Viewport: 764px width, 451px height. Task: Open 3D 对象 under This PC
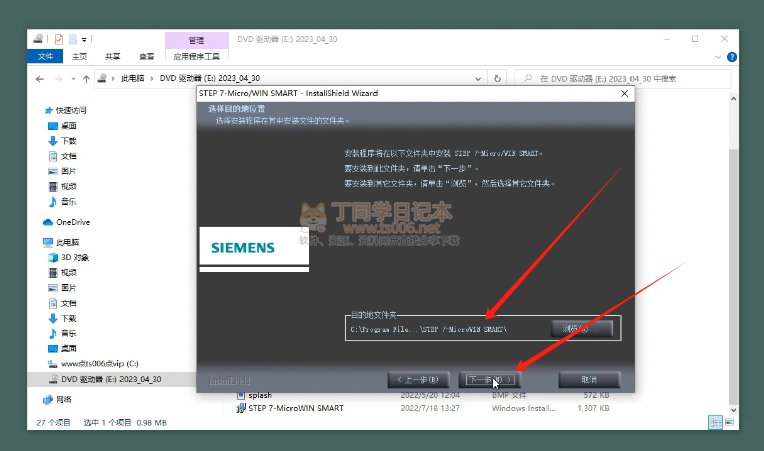(69, 257)
